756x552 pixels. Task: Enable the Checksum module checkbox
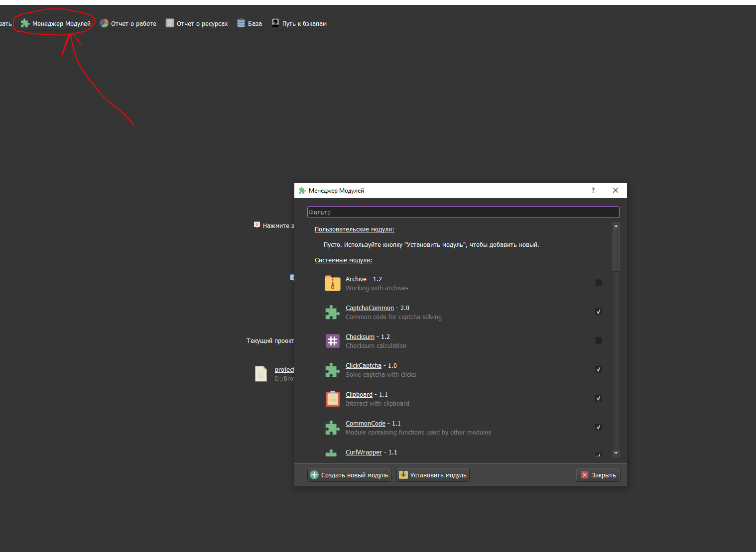click(599, 340)
